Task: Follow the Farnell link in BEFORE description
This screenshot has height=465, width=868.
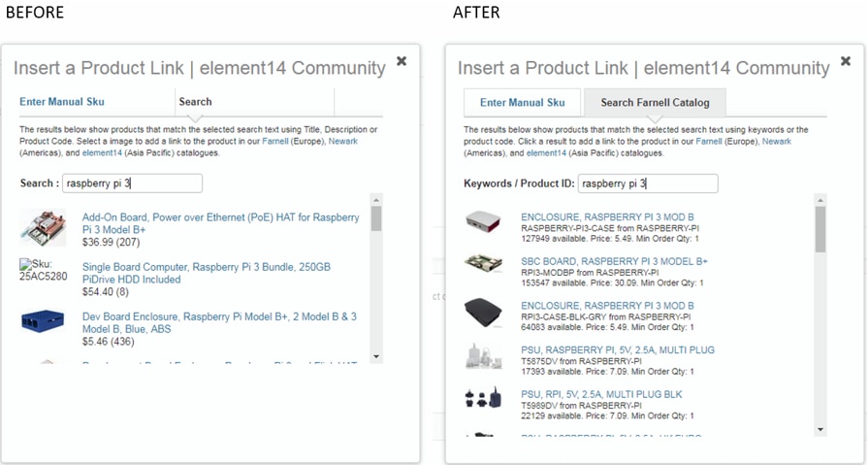Action: 275,142
